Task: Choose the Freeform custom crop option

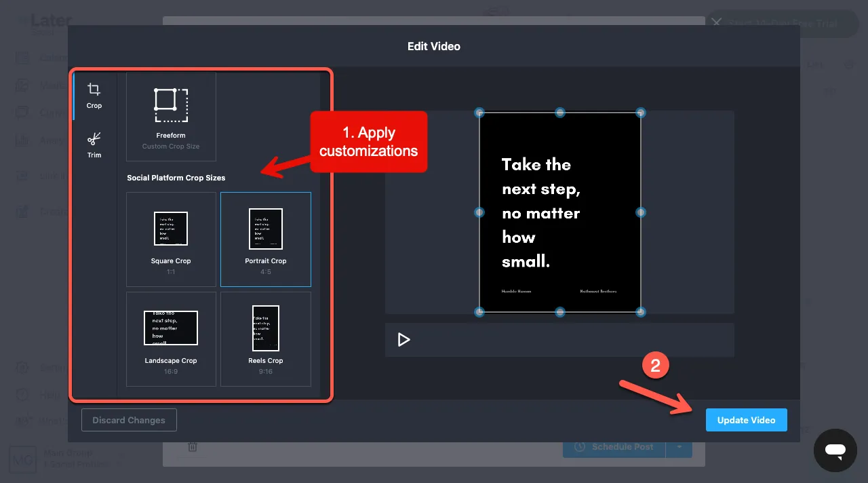Action: 171,117
